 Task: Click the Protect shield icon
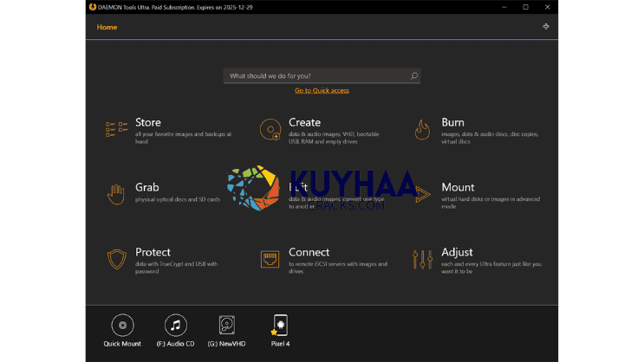(117, 260)
